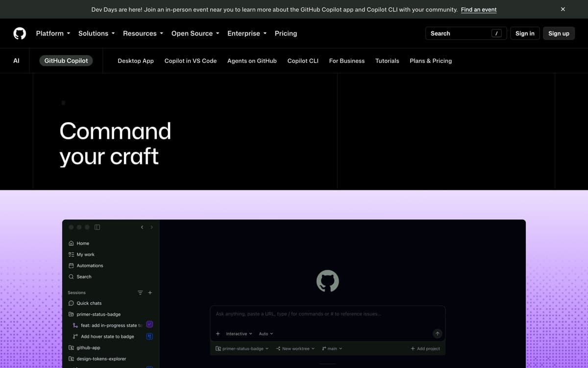588x368 pixels.
Task: Click the Copilot app center GitHub logo
Action: pyautogui.click(x=328, y=281)
